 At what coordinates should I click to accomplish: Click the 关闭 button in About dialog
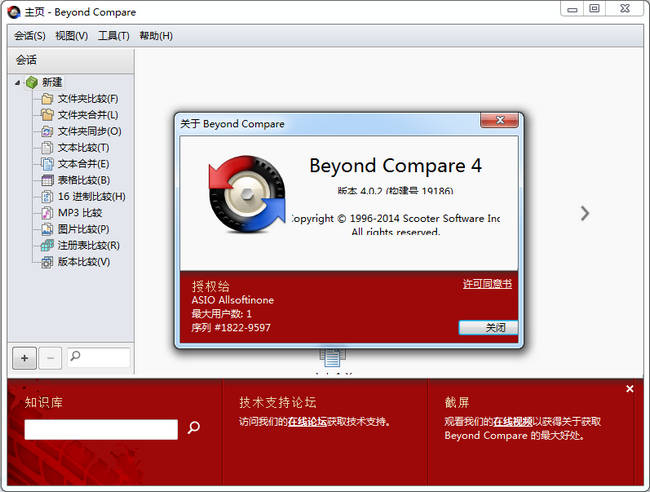point(488,327)
